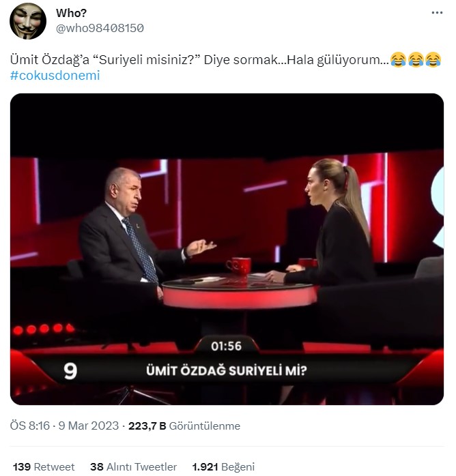Show the 139 Retweet list

pyautogui.click(x=44, y=466)
